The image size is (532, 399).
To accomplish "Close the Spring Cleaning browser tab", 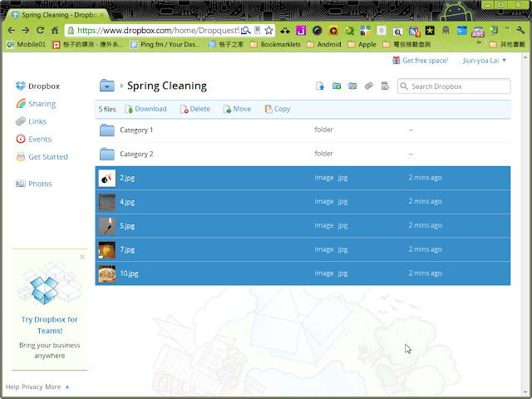I will (101, 15).
